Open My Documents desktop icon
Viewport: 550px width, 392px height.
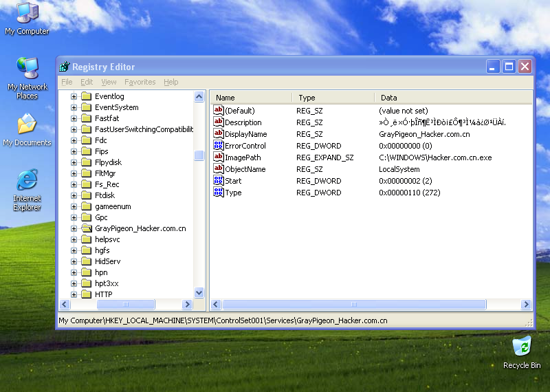click(x=27, y=130)
